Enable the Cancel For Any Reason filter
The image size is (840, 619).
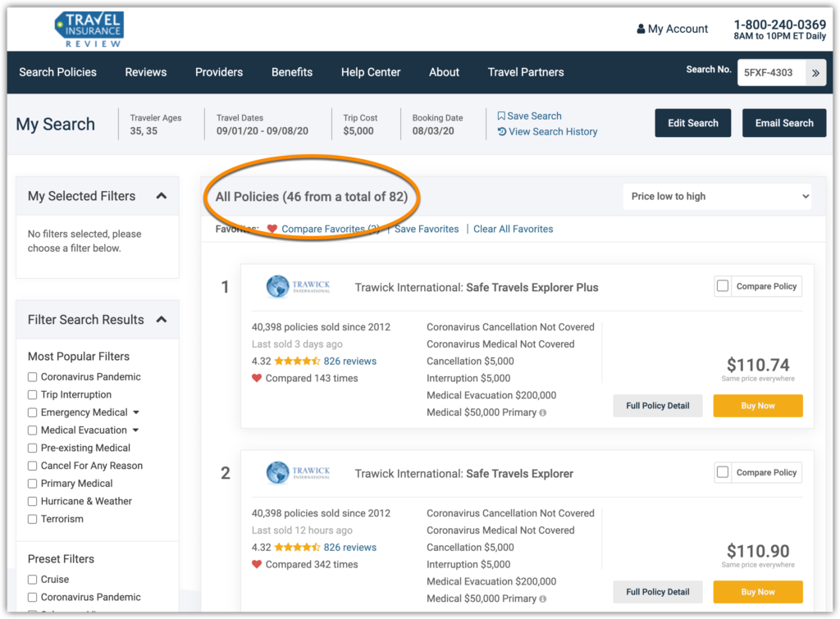pos(33,466)
